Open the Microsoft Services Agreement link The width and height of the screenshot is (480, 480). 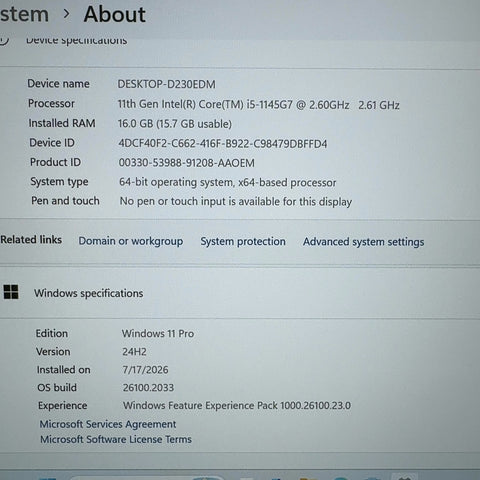pyautogui.click(x=108, y=424)
